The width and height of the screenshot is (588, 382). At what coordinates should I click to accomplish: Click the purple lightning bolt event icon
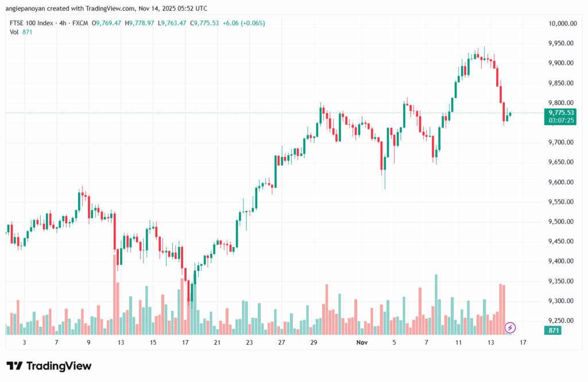pos(510,327)
